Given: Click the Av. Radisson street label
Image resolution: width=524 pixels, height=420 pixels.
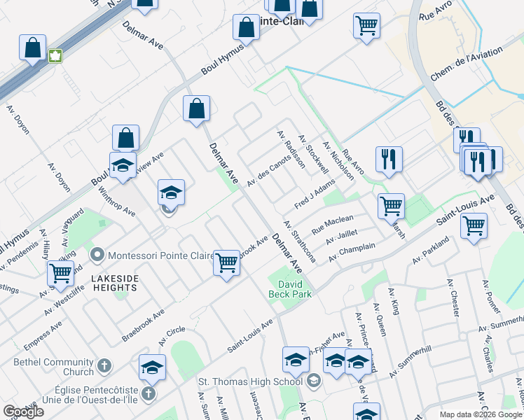Looking at the screenshot, I should pyautogui.click(x=291, y=150).
